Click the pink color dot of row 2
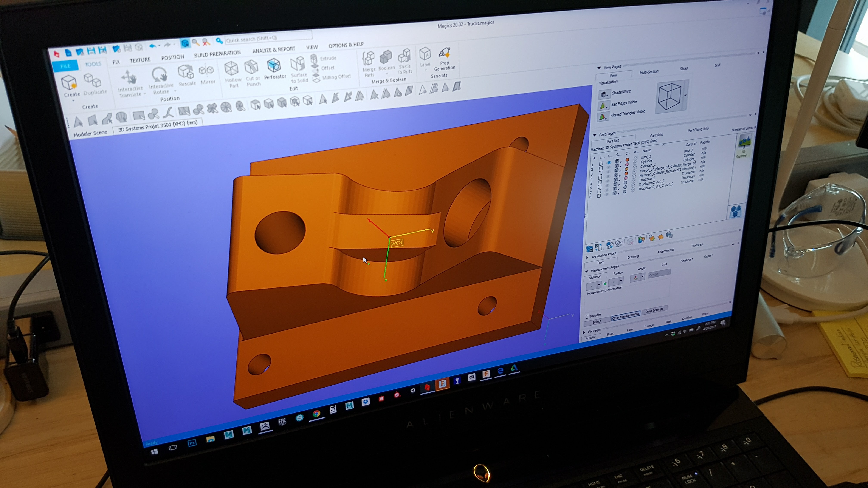 coord(627,164)
